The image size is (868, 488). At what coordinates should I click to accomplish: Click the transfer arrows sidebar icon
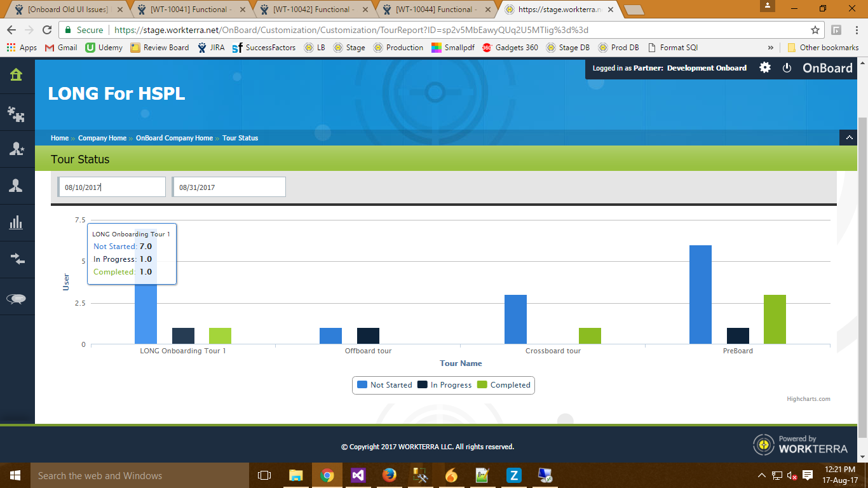[16, 259]
